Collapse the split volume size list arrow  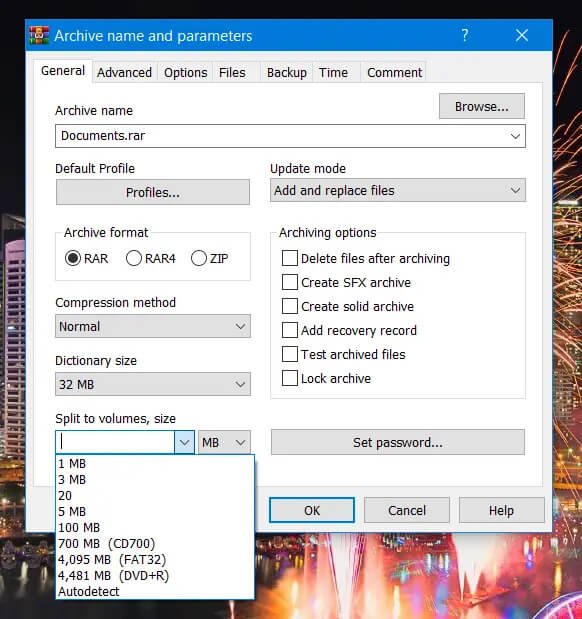click(184, 442)
